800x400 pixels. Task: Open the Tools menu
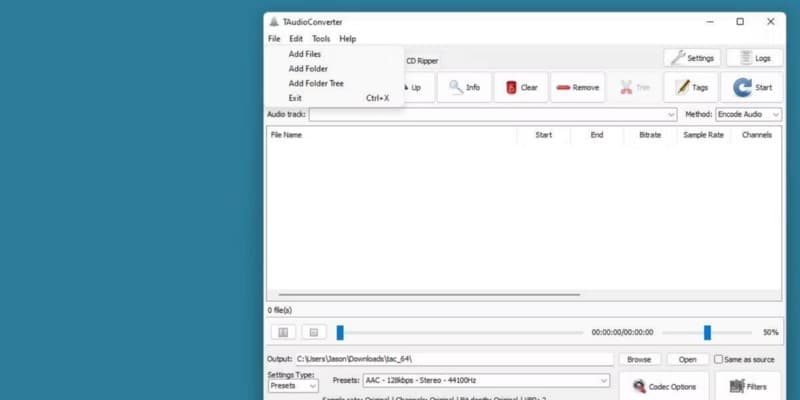(321, 39)
